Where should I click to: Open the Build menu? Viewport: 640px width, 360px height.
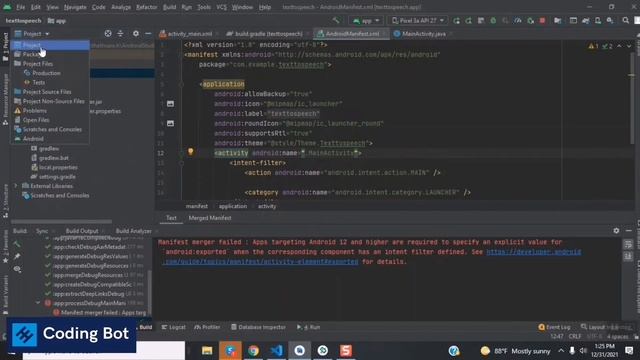169,7
